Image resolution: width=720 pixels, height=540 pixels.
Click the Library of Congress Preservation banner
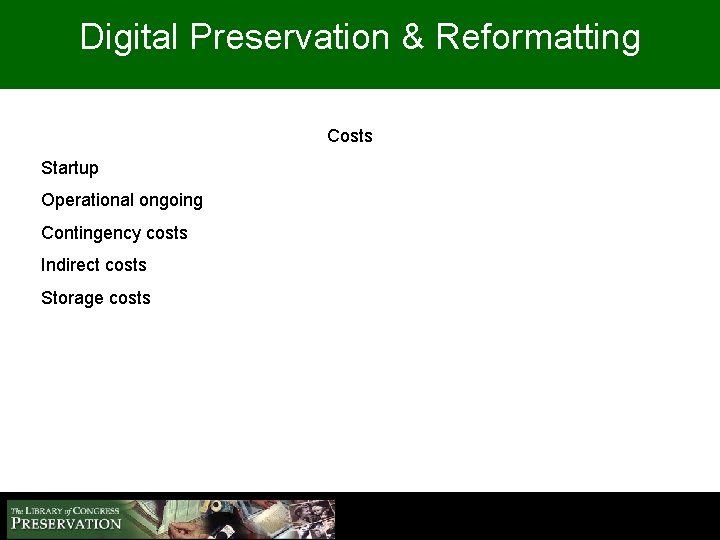click(x=171, y=519)
